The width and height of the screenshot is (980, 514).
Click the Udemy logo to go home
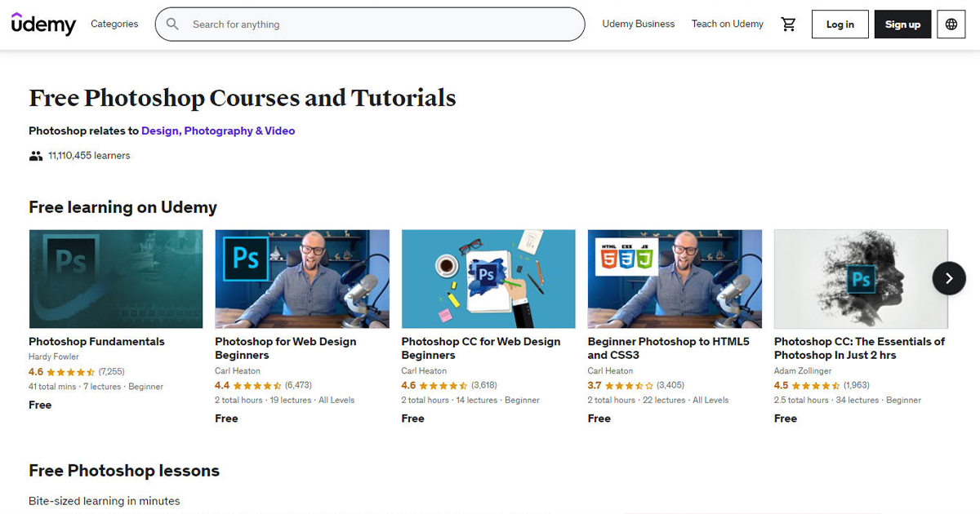pyautogui.click(x=42, y=24)
